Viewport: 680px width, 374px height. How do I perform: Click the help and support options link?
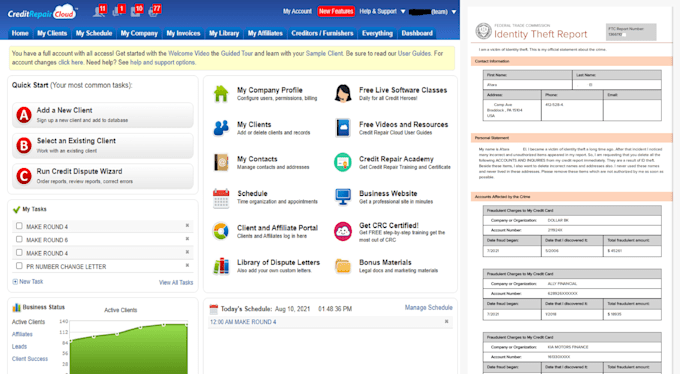[163, 62]
